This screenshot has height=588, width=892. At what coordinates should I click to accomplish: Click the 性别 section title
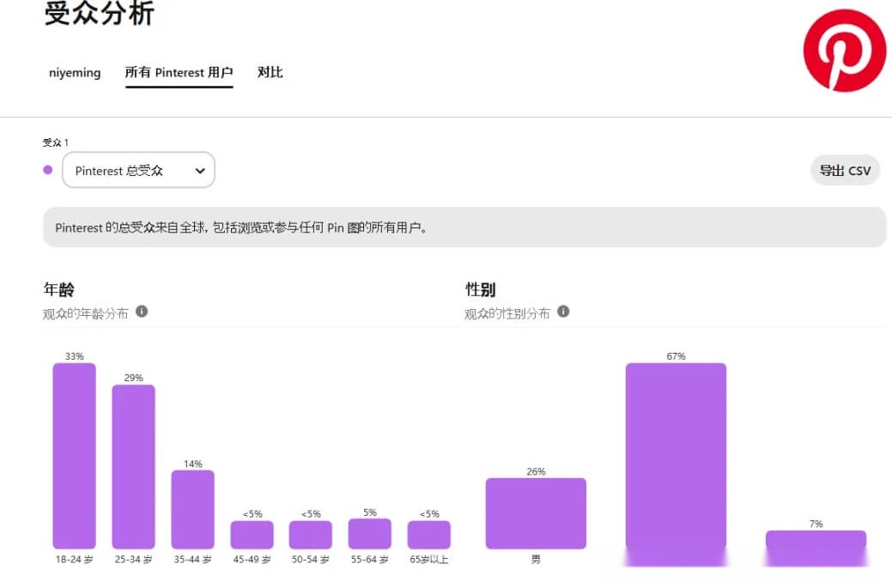tap(480, 289)
